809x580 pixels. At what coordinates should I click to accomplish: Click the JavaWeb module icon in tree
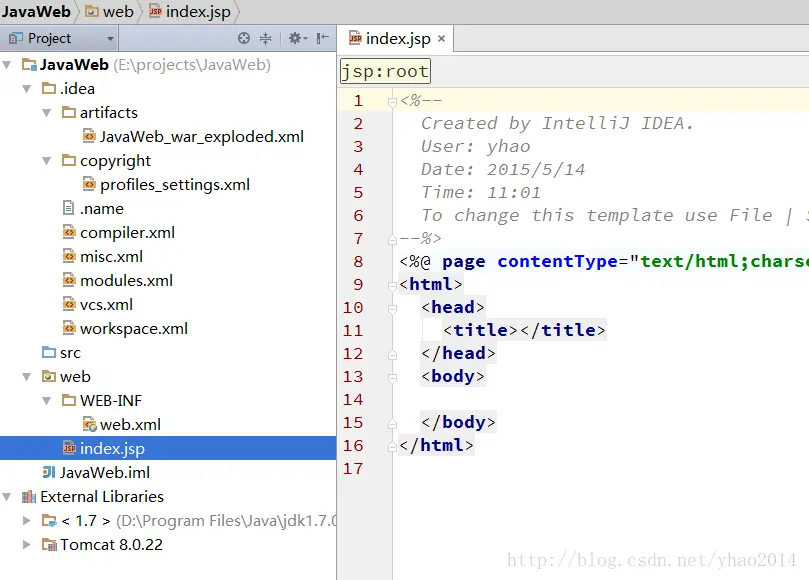(x=29, y=65)
